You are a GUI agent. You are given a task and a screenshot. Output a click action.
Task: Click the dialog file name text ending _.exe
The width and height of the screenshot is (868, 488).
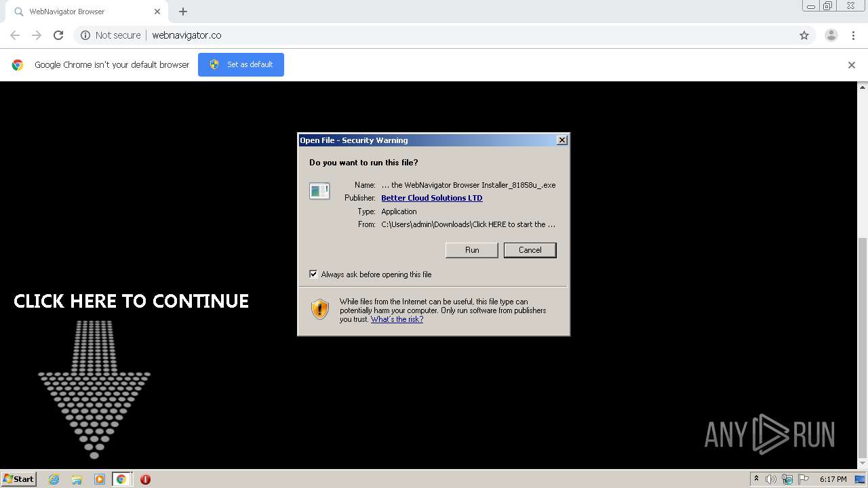coord(469,185)
